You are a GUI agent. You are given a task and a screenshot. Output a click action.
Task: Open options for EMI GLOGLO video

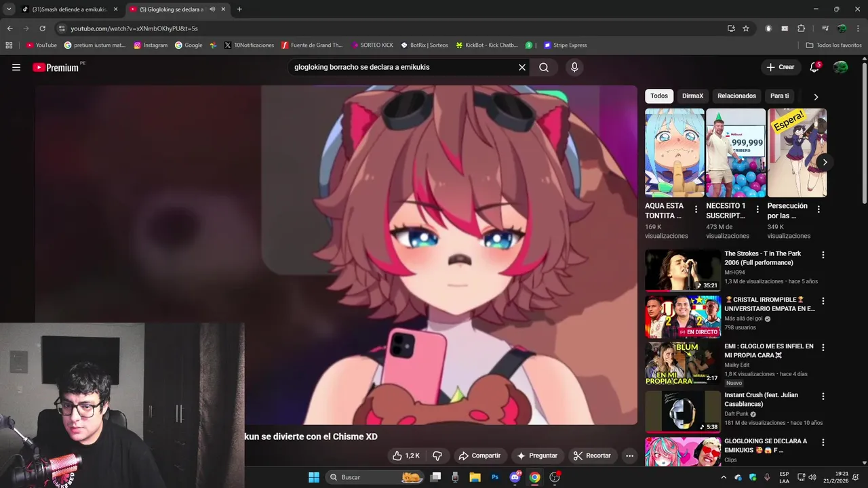click(823, 347)
